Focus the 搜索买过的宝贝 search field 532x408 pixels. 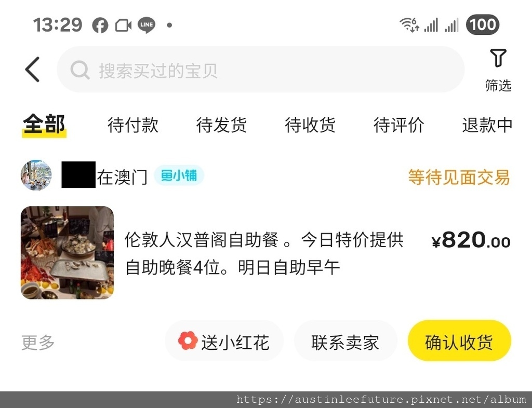click(260, 70)
